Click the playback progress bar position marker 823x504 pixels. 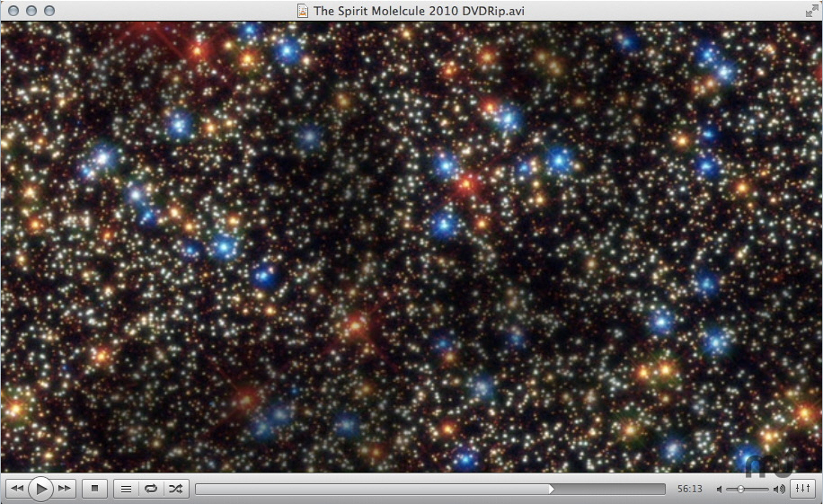tap(552, 490)
